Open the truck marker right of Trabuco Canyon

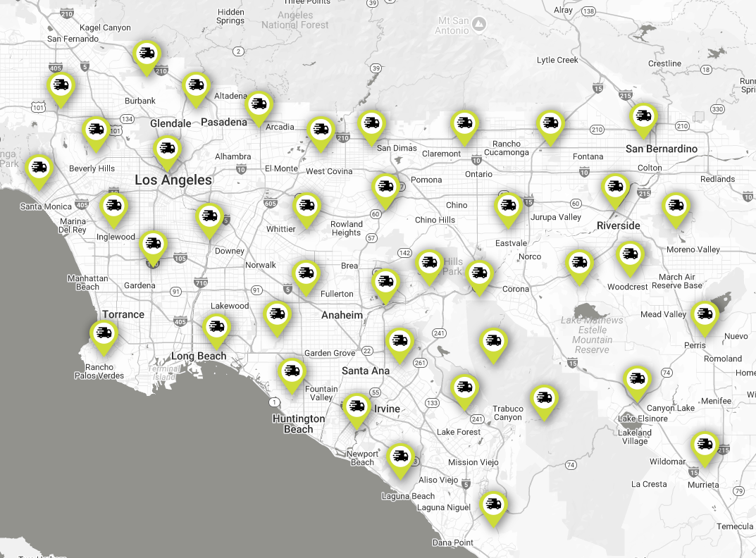[x=543, y=397]
